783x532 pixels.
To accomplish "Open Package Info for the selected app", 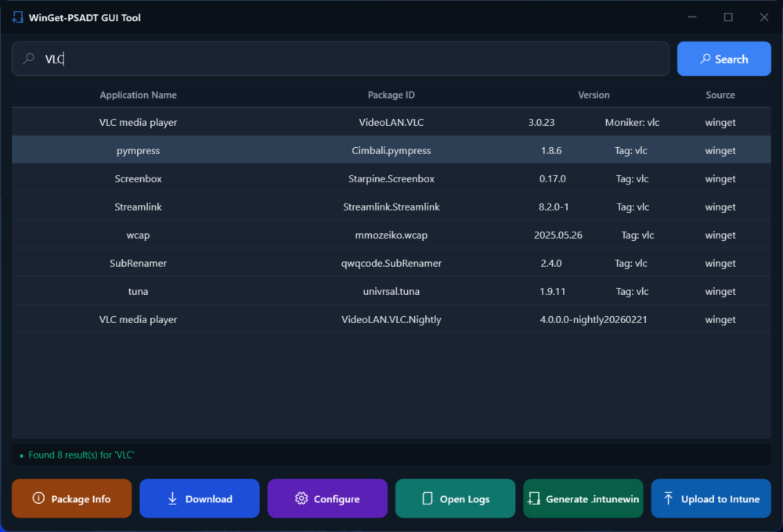I will tap(71, 498).
